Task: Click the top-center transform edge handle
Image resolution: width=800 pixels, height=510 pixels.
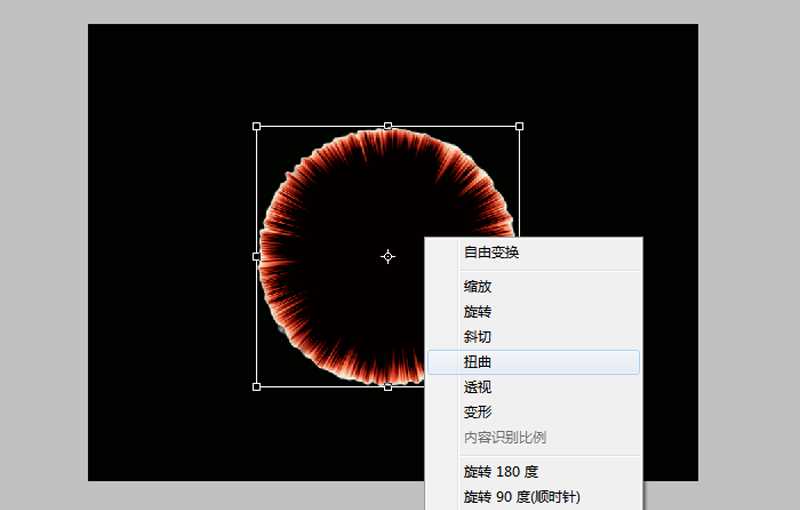Action: [x=388, y=127]
